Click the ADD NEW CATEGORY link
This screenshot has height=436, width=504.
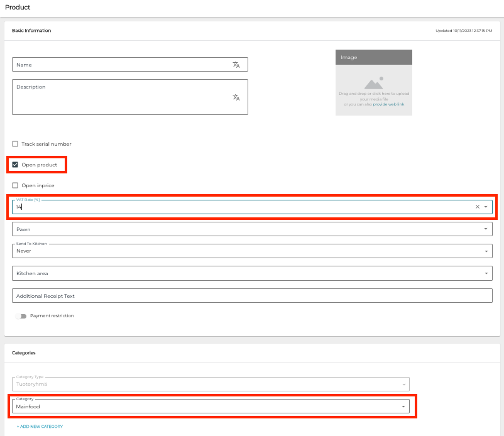point(39,426)
